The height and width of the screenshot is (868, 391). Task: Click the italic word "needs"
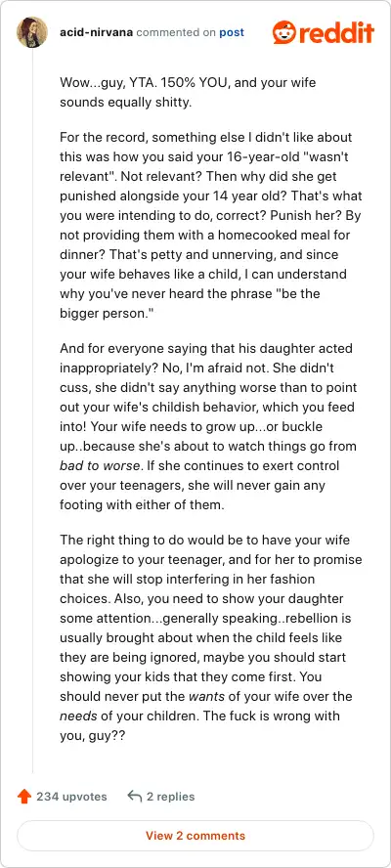[x=78, y=716]
